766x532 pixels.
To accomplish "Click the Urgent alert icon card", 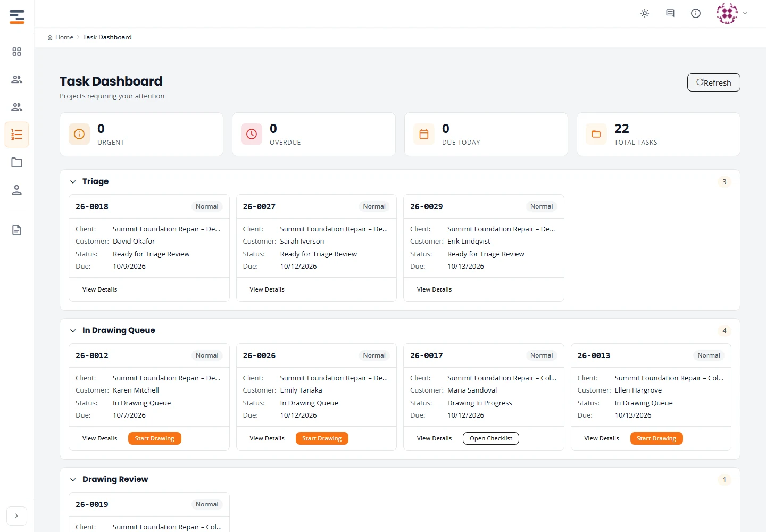I will (79, 134).
